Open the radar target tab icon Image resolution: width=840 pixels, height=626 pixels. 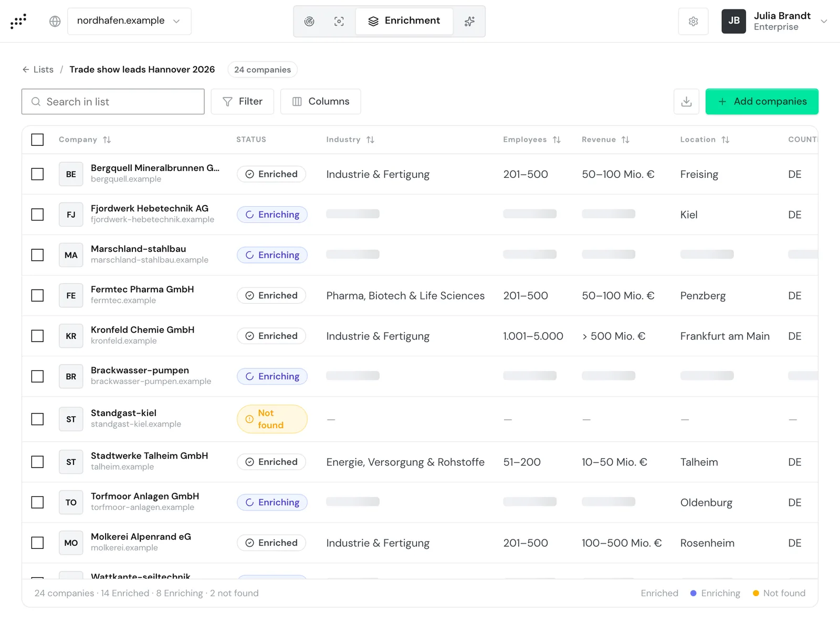309,21
